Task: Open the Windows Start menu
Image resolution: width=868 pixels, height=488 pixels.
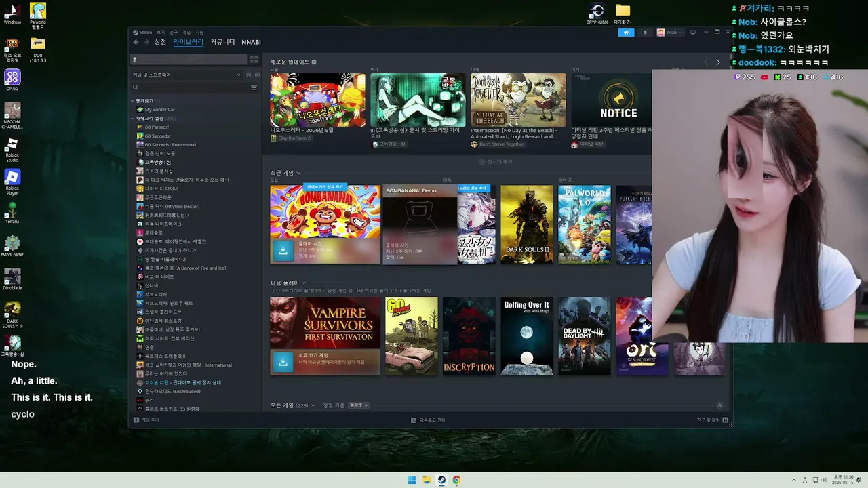Action: 412,481
